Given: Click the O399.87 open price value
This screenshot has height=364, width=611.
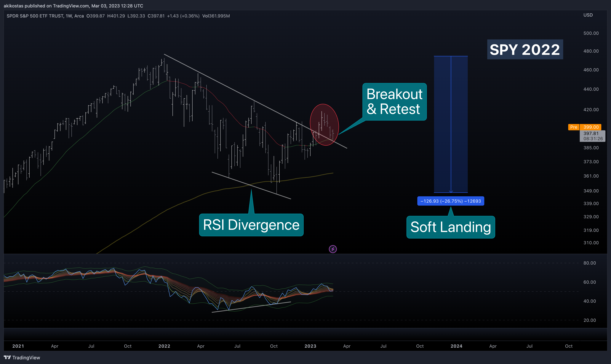Looking at the screenshot, I should (95, 16).
